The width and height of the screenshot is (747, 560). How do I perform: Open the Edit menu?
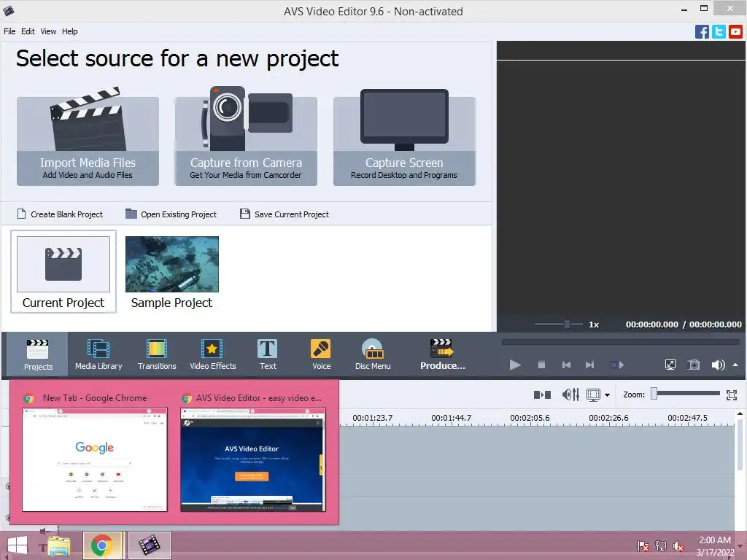click(28, 31)
